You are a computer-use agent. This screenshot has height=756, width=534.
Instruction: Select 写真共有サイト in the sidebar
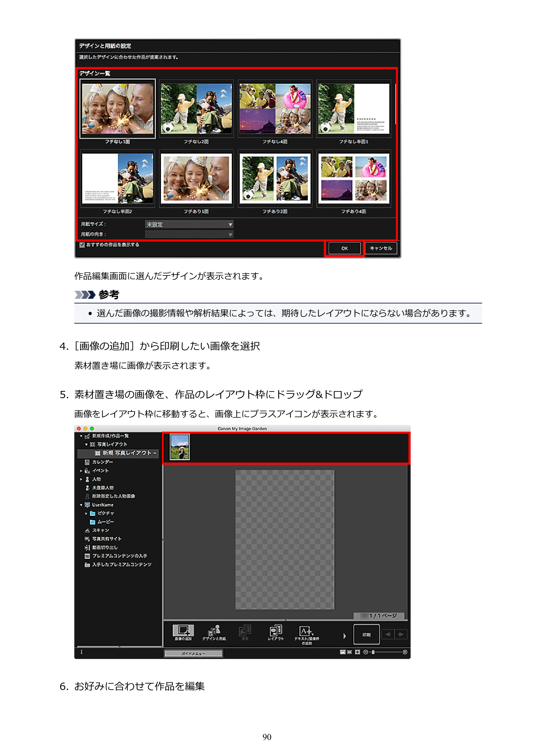pyautogui.click(x=103, y=539)
